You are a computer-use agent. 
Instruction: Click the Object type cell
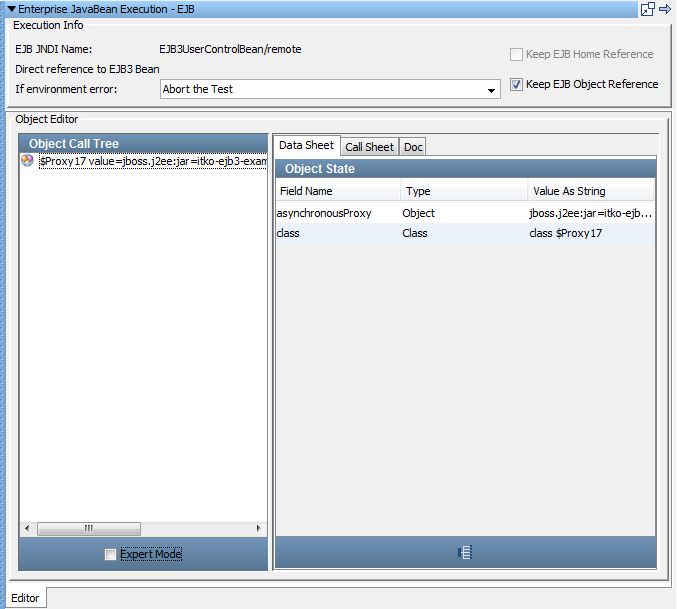(x=464, y=213)
